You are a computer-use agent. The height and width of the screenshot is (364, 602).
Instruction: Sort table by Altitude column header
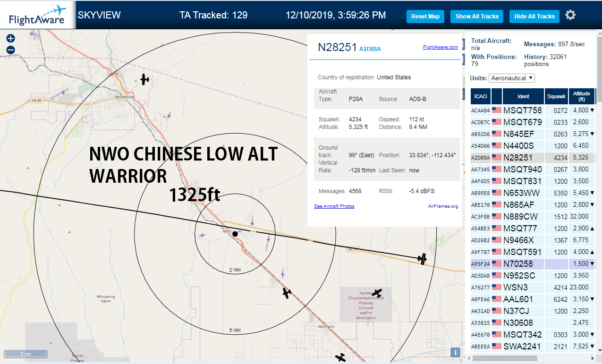[x=582, y=96]
